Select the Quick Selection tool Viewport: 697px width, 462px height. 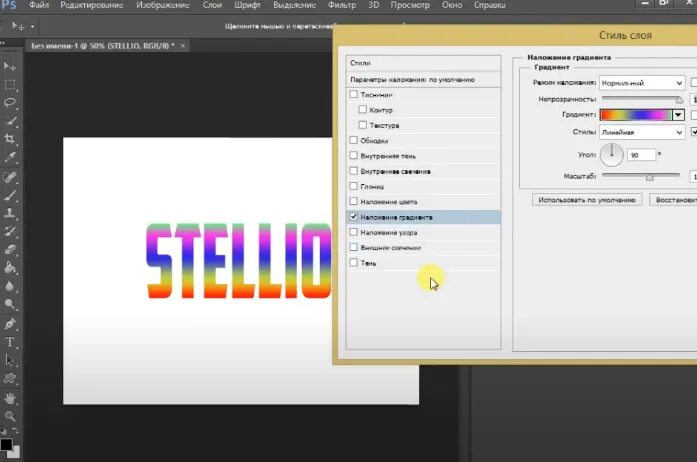pyautogui.click(x=10, y=121)
